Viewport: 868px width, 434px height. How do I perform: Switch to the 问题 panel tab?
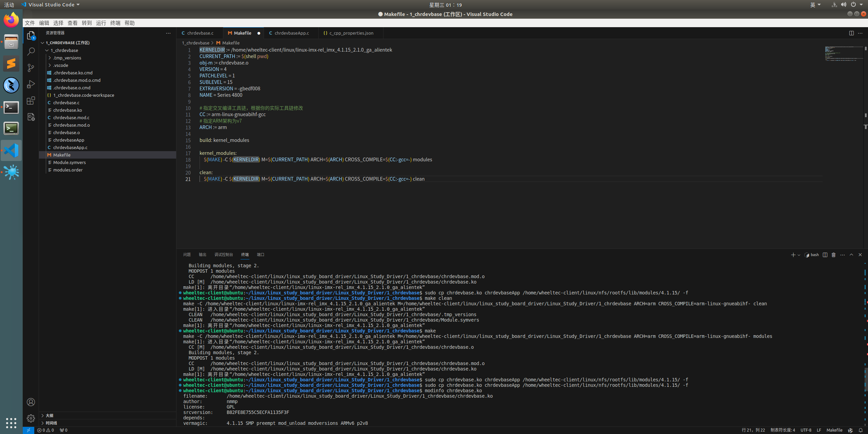tap(186, 254)
